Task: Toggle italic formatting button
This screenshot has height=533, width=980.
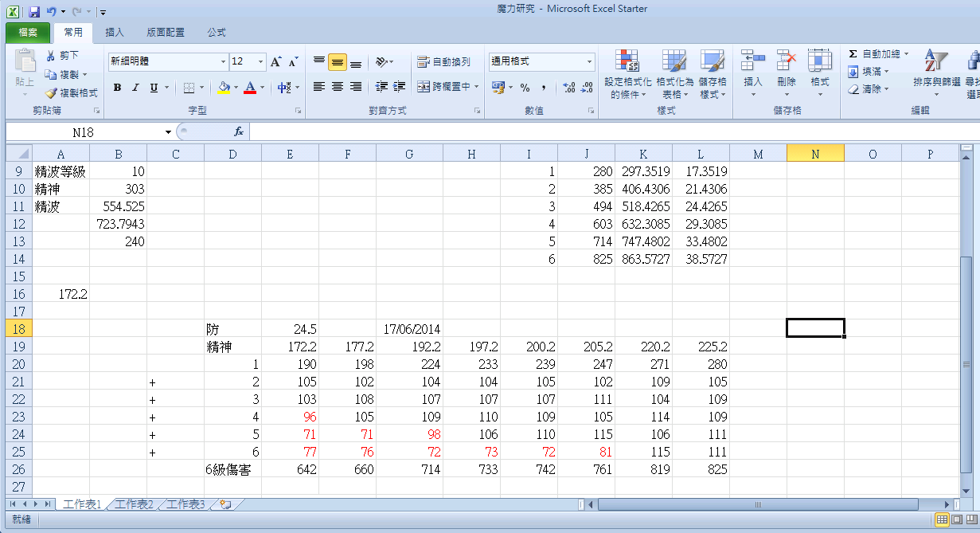Action: [135, 87]
